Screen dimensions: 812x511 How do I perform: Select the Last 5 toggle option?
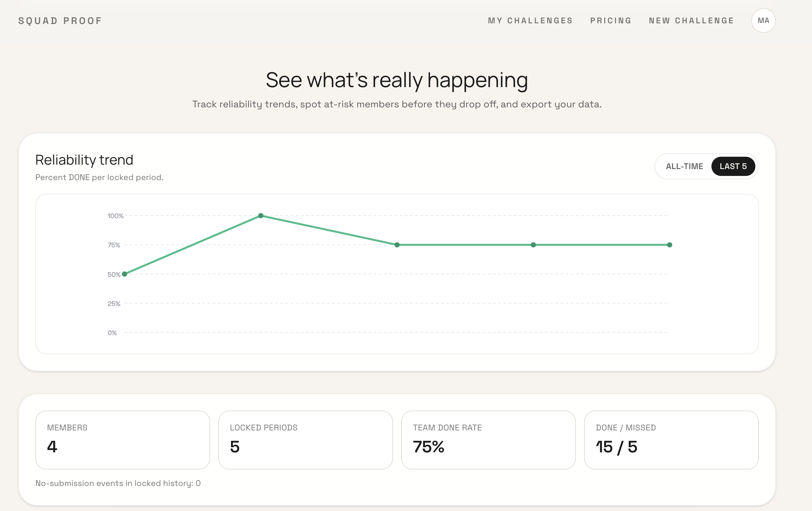point(733,166)
